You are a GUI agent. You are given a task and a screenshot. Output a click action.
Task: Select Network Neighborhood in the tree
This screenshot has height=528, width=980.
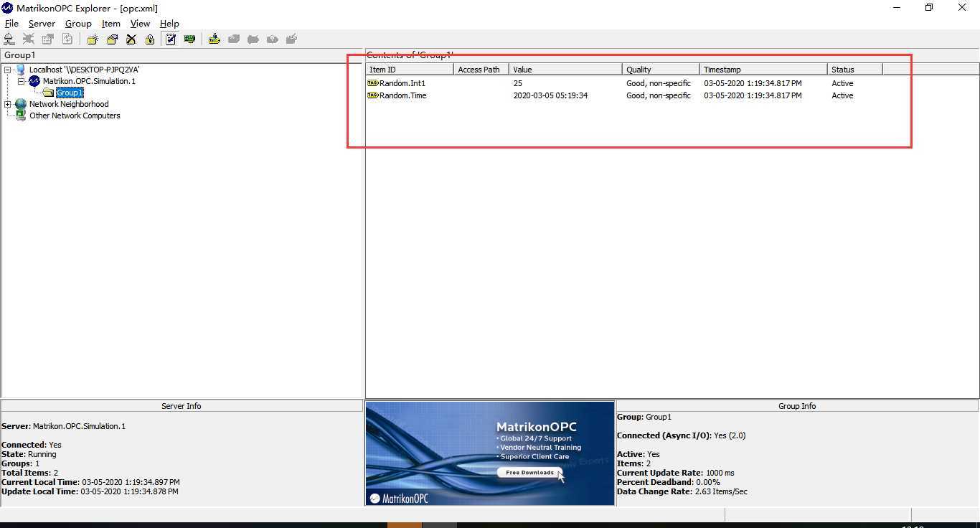pos(69,104)
